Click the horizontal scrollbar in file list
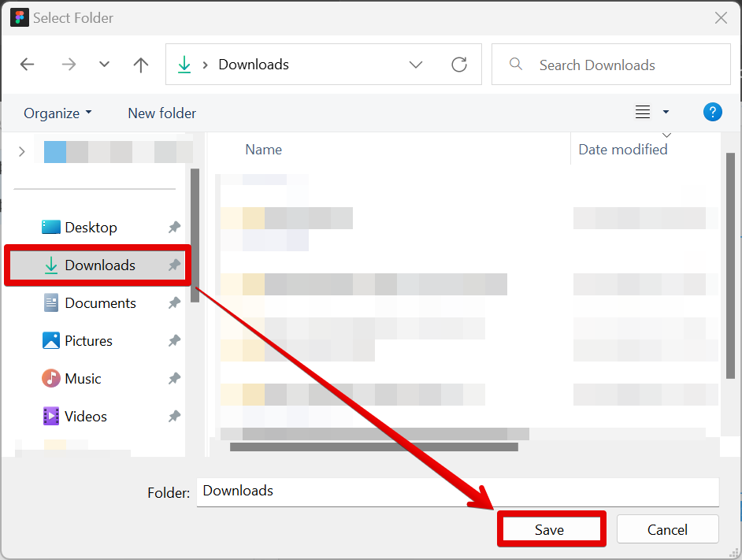Viewport: 742px width, 560px height. coord(373,447)
